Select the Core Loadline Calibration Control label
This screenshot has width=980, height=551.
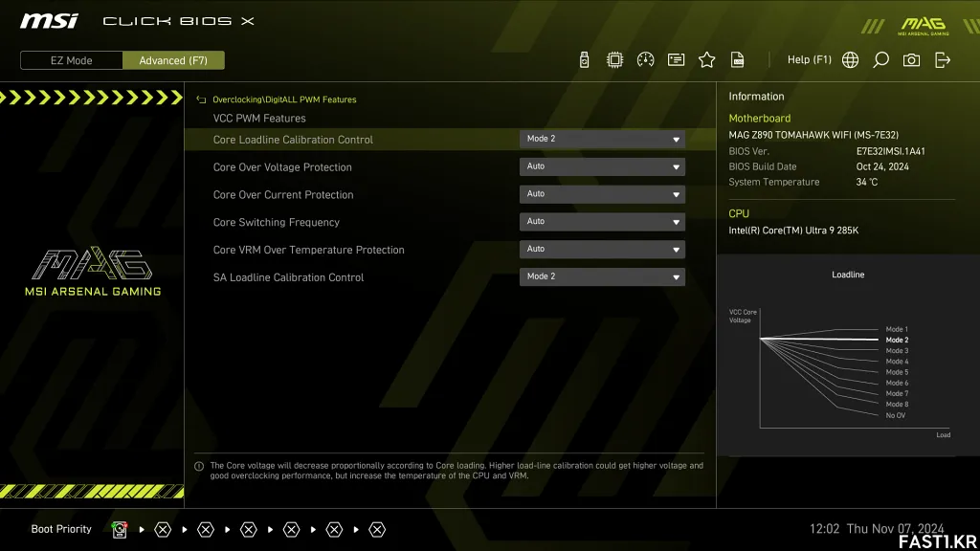pos(293,140)
